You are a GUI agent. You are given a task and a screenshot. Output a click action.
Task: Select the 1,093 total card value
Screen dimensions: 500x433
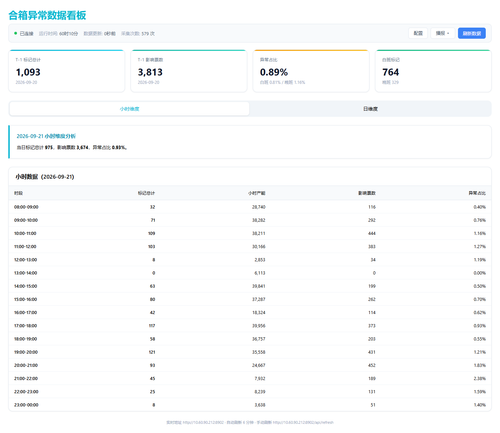point(28,72)
